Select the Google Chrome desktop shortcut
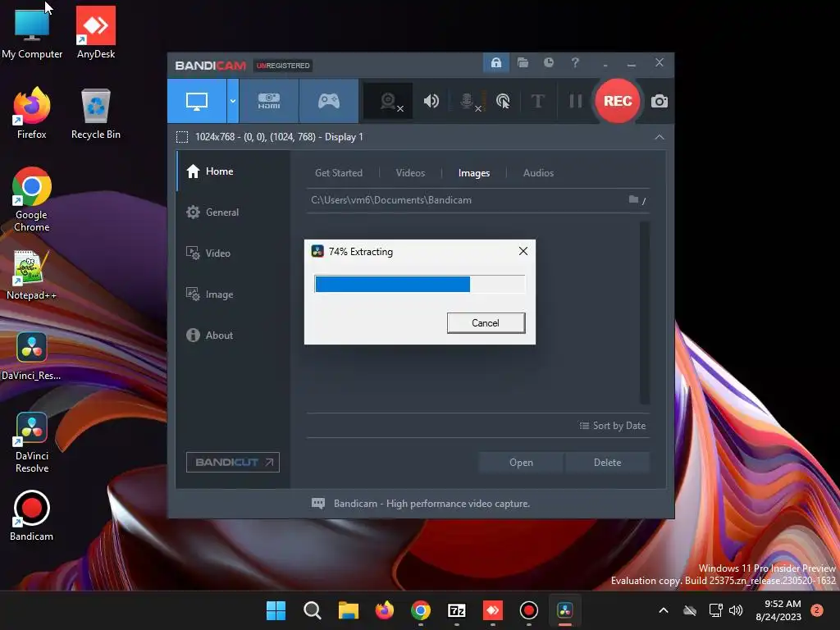The height and width of the screenshot is (630, 840). click(32, 199)
